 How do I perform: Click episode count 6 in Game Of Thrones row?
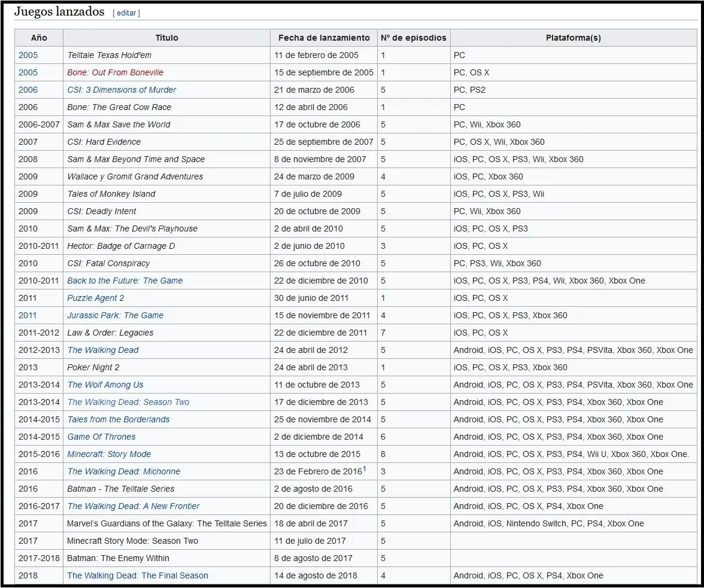[383, 437]
